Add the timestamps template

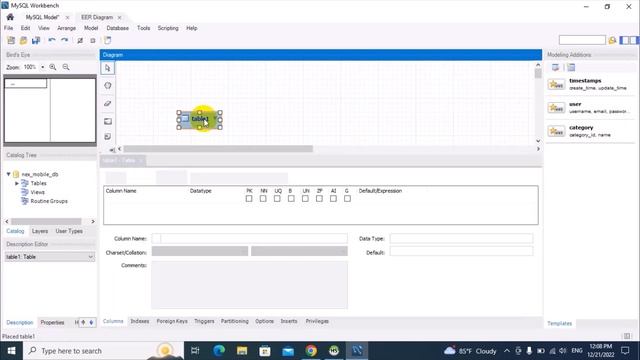pos(590,84)
